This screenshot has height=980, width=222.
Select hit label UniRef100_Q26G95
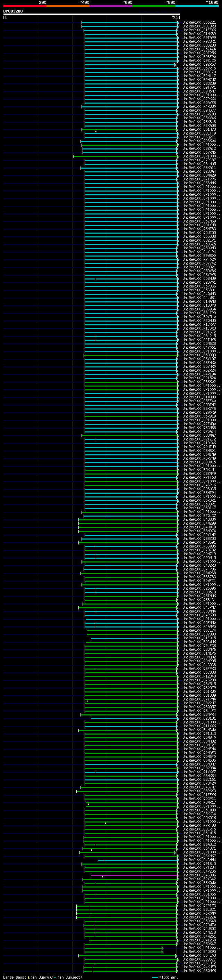coord(199,589)
